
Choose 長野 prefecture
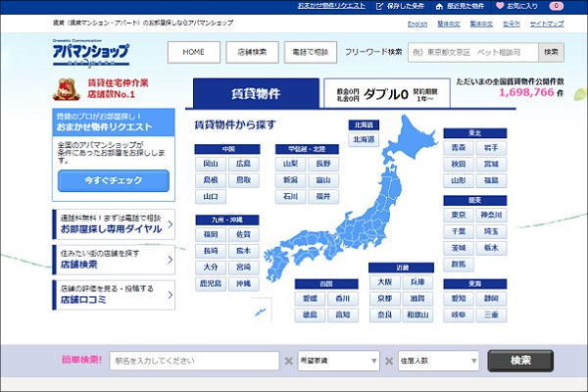point(323,164)
